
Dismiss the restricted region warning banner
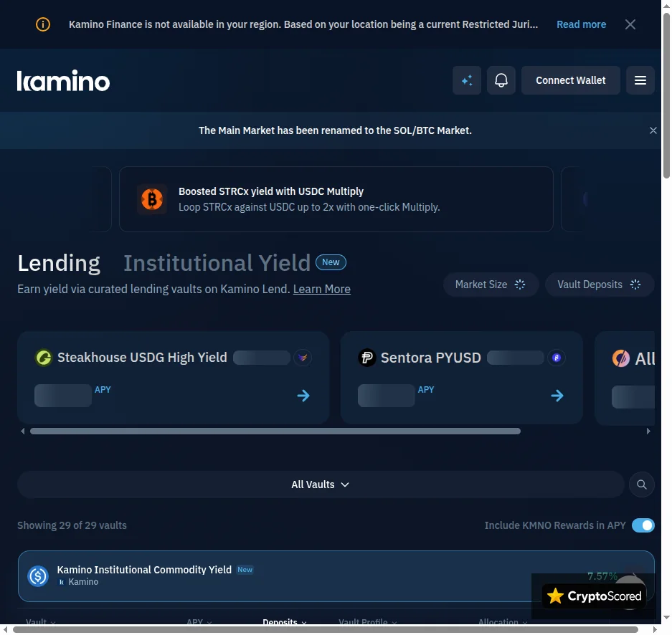click(630, 24)
